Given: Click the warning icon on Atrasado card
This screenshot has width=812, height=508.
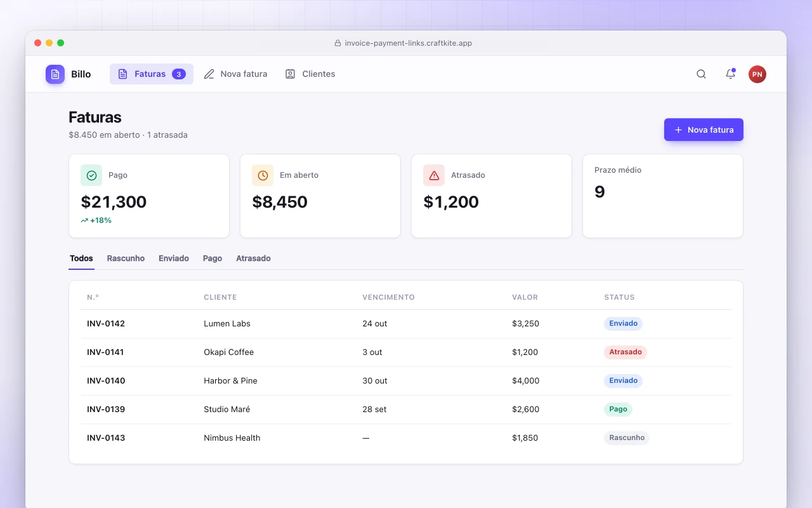Looking at the screenshot, I should click(434, 175).
